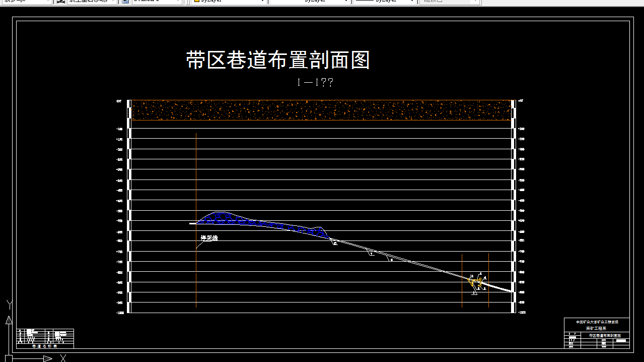Select the drawing title 带区巷道布置剖面图

[x=278, y=60]
